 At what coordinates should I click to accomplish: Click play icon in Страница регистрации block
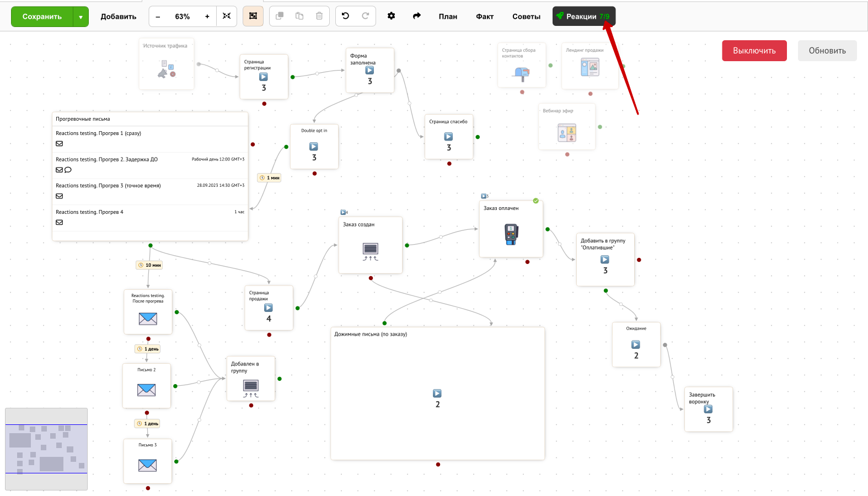click(264, 77)
